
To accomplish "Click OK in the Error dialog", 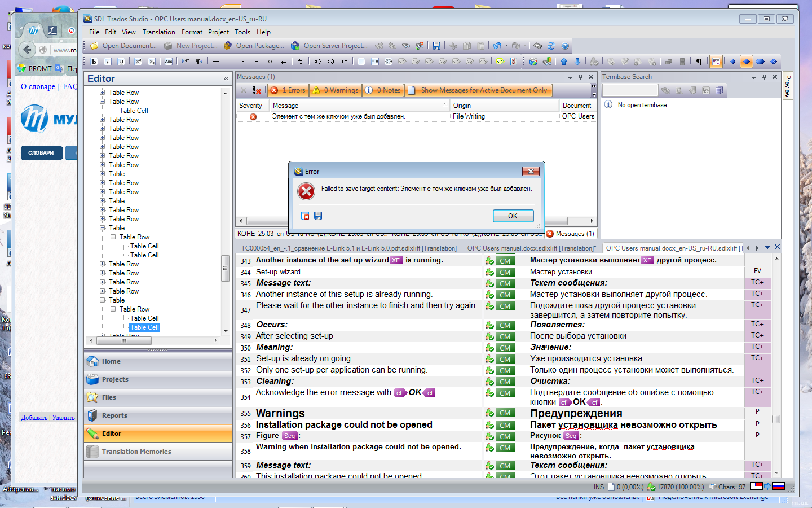I will pyautogui.click(x=513, y=216).
